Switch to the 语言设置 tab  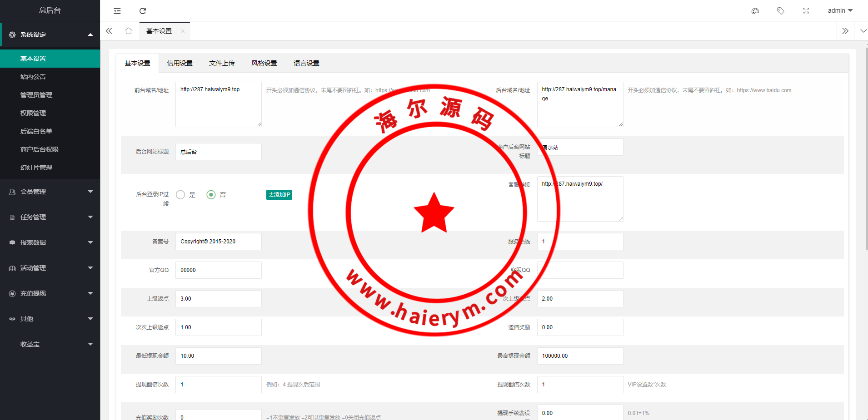pos(306,63)
